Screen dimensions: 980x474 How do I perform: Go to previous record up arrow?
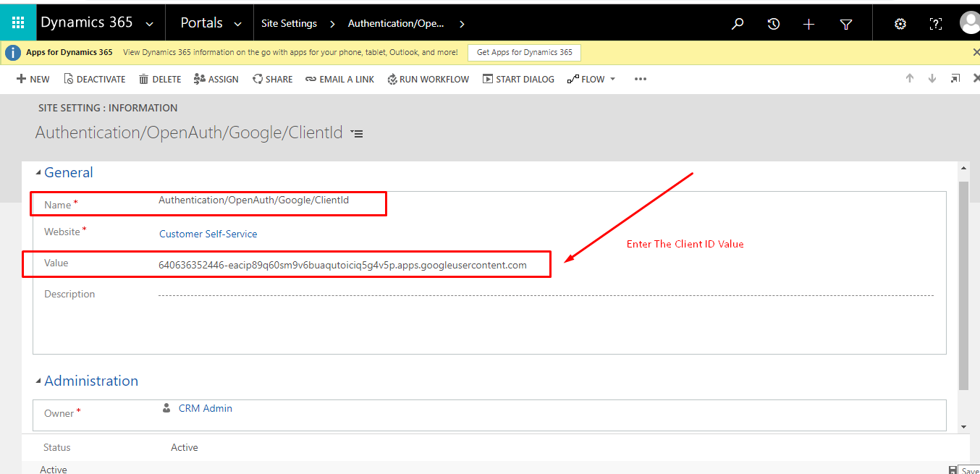tap(910, 78)
